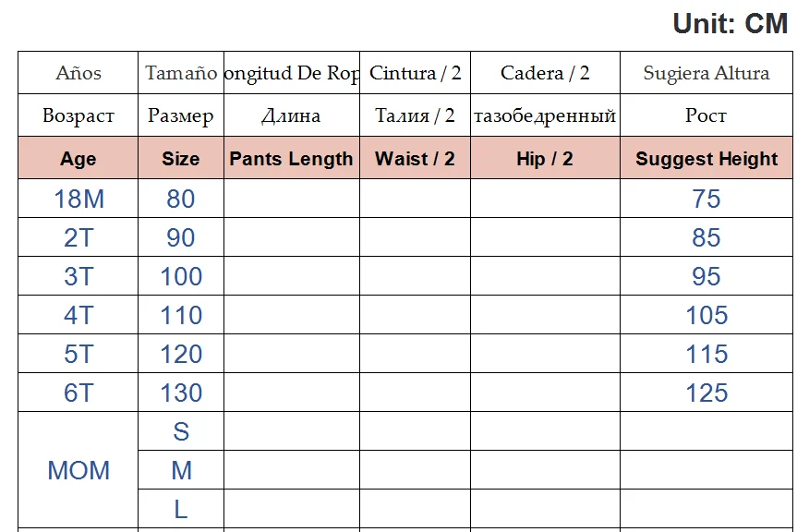Click the 'Size' column header
Screen dimensions: 797x532
coord(181,159)
